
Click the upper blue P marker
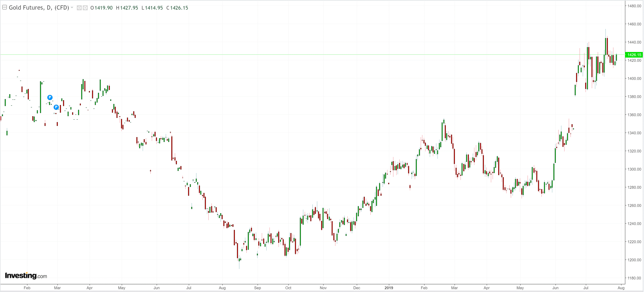pos(50,97)
